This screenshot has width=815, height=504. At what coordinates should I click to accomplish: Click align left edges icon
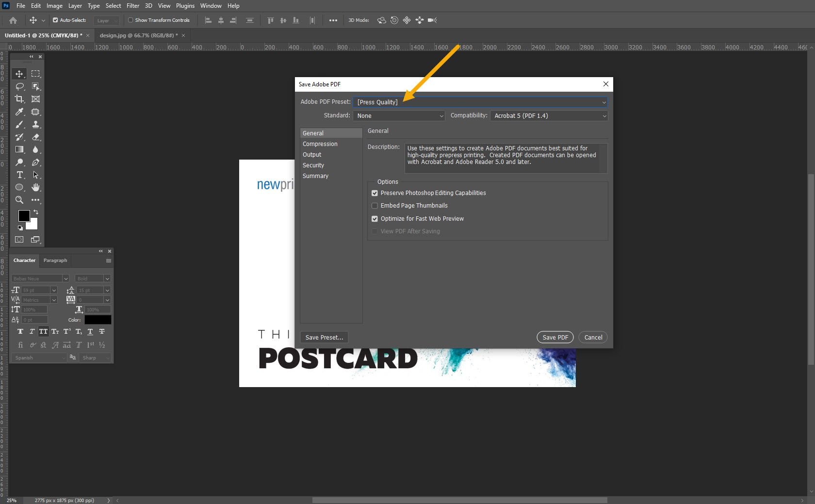click(x=209, y=20)
